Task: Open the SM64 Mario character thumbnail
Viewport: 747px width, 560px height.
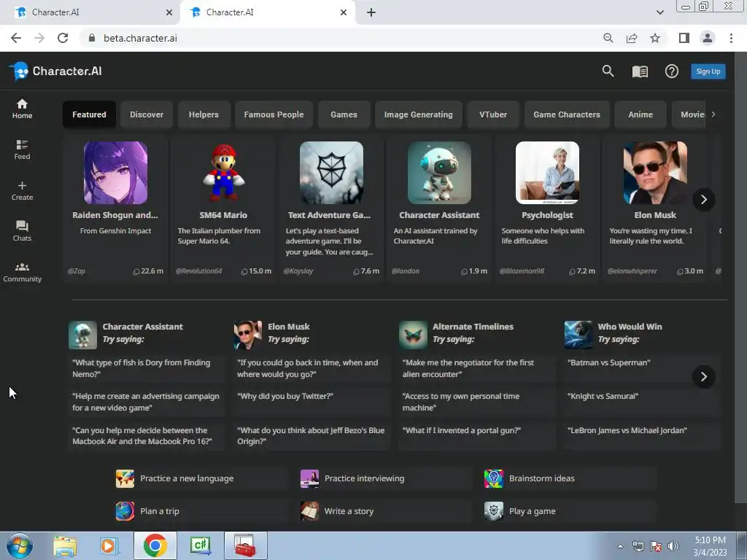Action: coord(223,173)
